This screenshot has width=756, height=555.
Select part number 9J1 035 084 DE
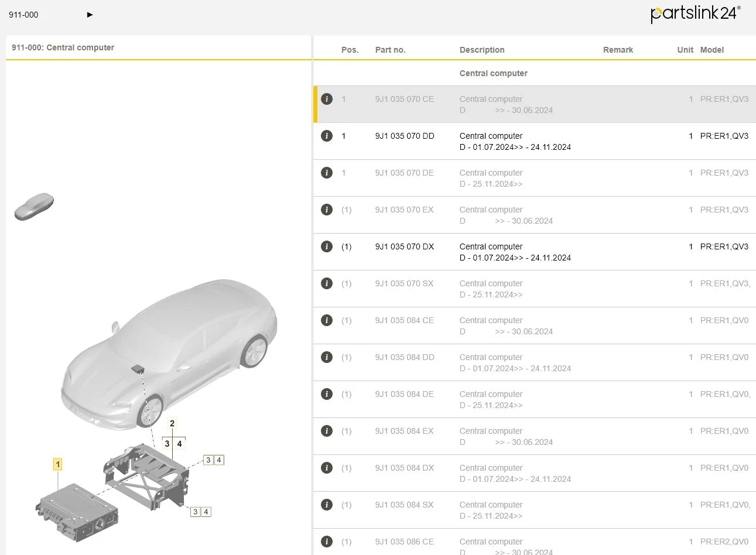pos(405,394)
